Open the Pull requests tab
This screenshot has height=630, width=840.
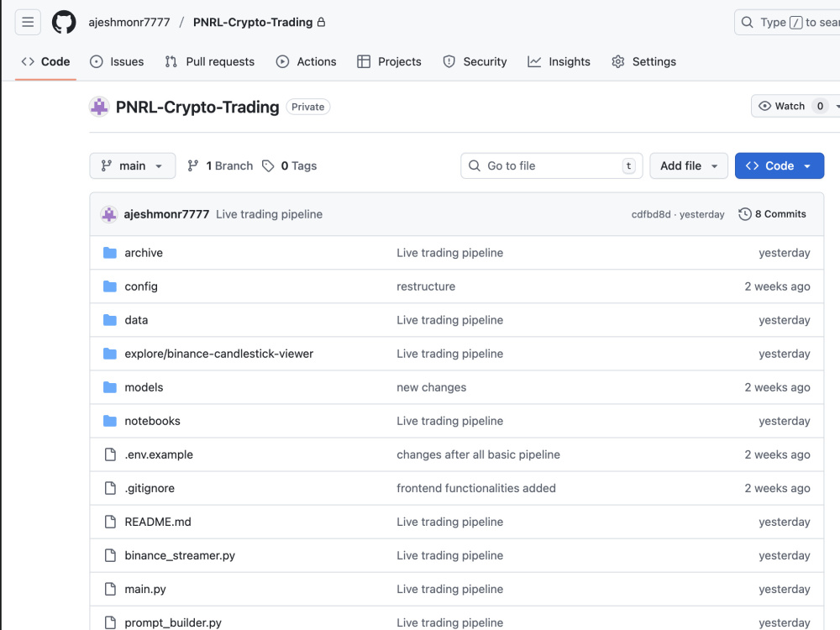210,61
